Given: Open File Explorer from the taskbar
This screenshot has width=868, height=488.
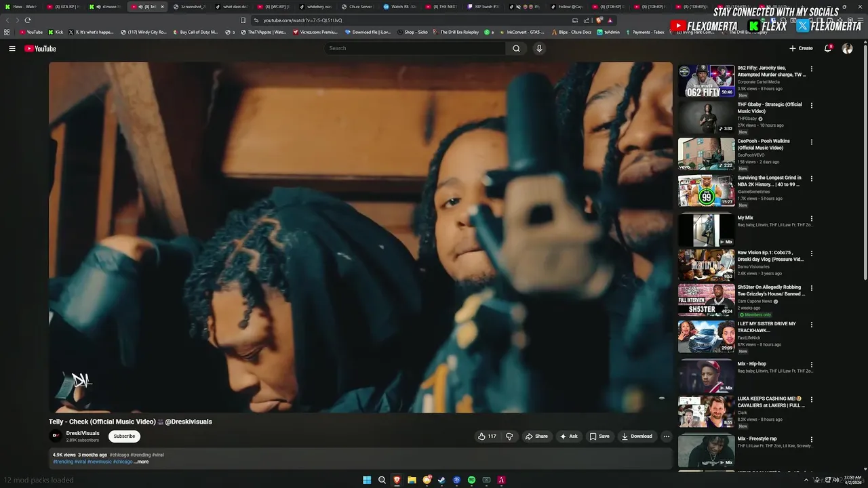Looking at the screenshot, I should point(412,480).
